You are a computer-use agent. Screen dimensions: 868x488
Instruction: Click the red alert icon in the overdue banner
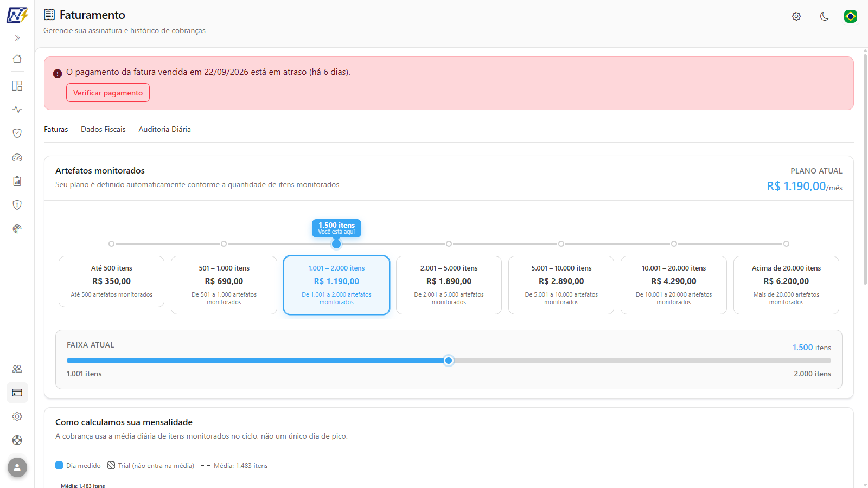pyautogui.click(x=58, y=74)
